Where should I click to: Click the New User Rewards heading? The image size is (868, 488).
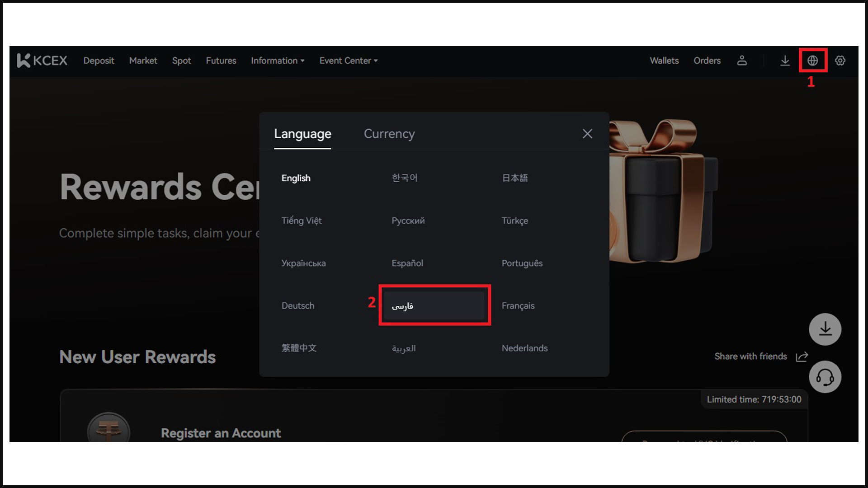(137, 357)
